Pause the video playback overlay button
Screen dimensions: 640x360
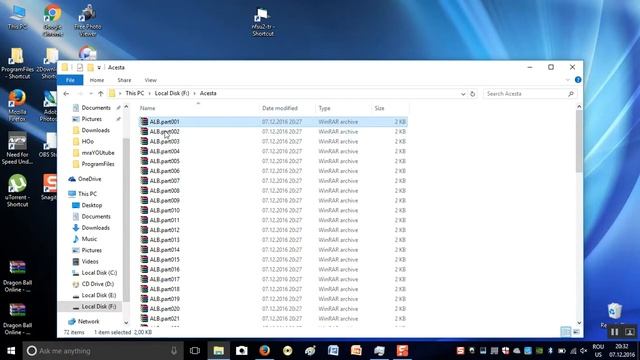pyautogui.click(x=615, y=332)
